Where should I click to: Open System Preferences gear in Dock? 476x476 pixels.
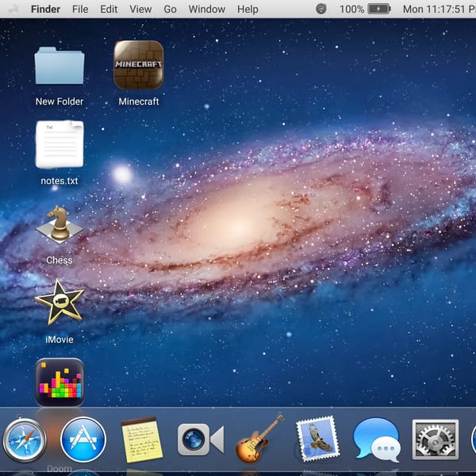pyautogui.click(x=436, y=440)
